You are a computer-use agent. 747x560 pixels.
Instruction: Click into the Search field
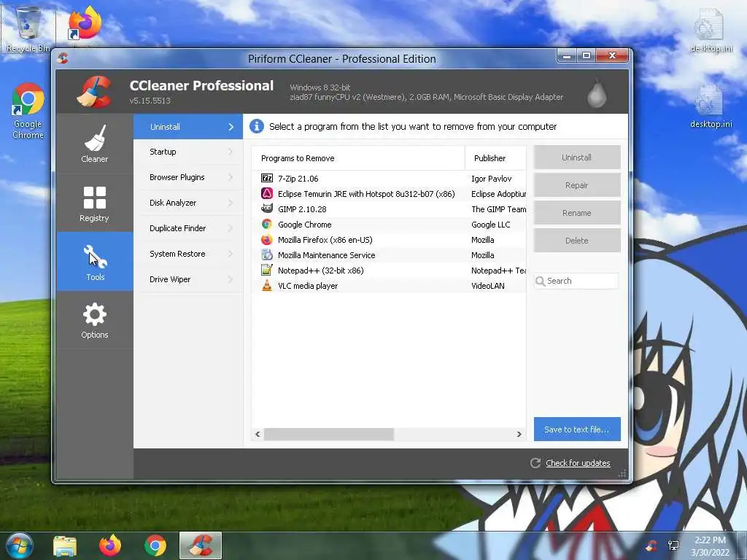[576, 281]
